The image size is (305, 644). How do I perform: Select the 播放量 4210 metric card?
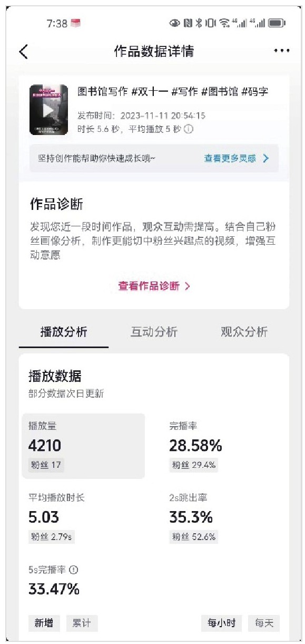[83, 446]
